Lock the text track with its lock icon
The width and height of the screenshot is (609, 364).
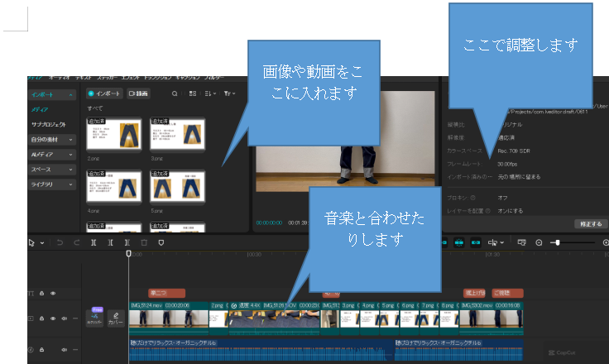click(x=41, y=294)
